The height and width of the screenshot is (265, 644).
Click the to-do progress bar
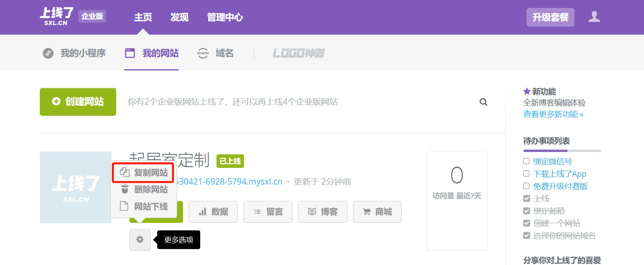pos(562,151)
